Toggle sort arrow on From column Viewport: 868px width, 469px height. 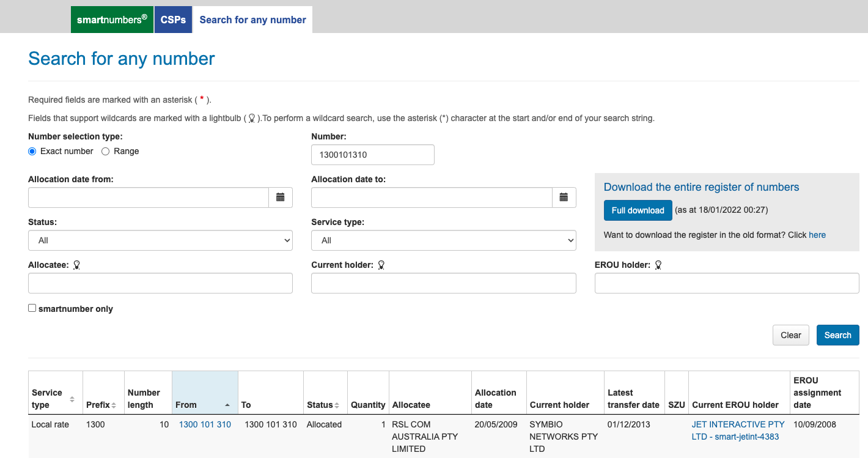click(x=227, y=405)
